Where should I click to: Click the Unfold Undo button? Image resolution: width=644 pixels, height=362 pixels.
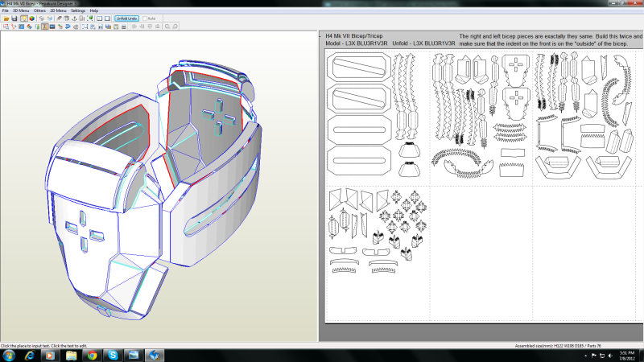(126, 19)
